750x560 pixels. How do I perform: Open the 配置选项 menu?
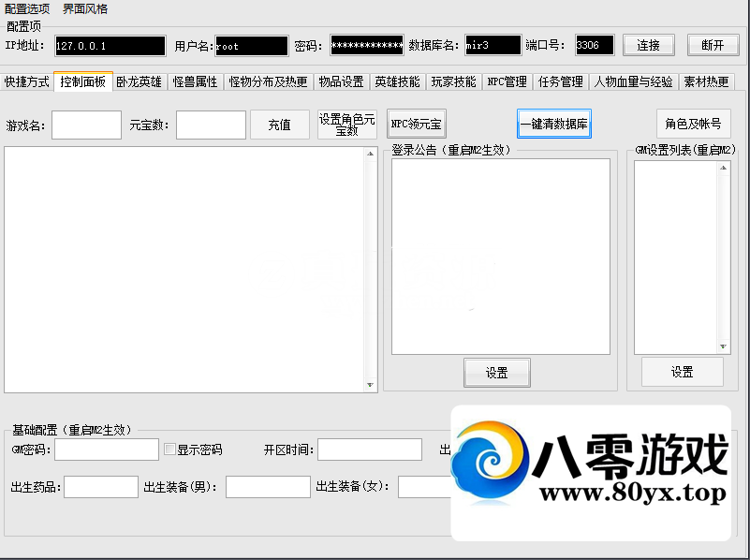(x=27, y=8)
